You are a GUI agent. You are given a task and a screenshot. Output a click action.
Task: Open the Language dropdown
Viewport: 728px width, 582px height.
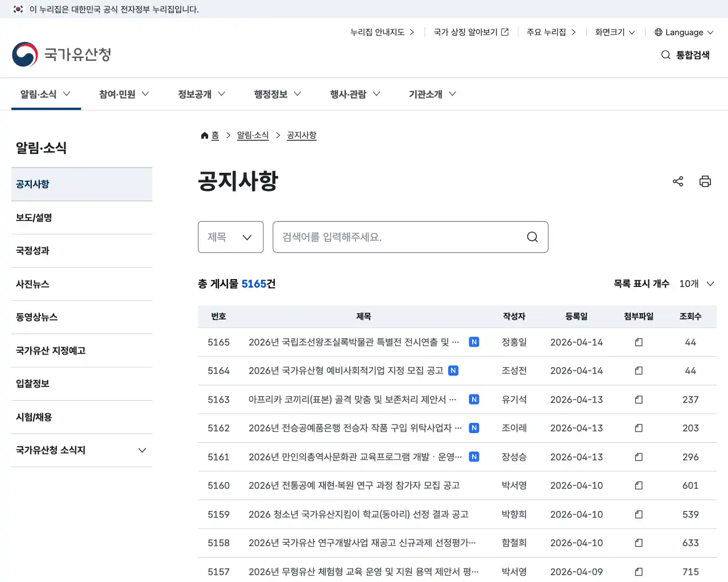coord(684,32)
